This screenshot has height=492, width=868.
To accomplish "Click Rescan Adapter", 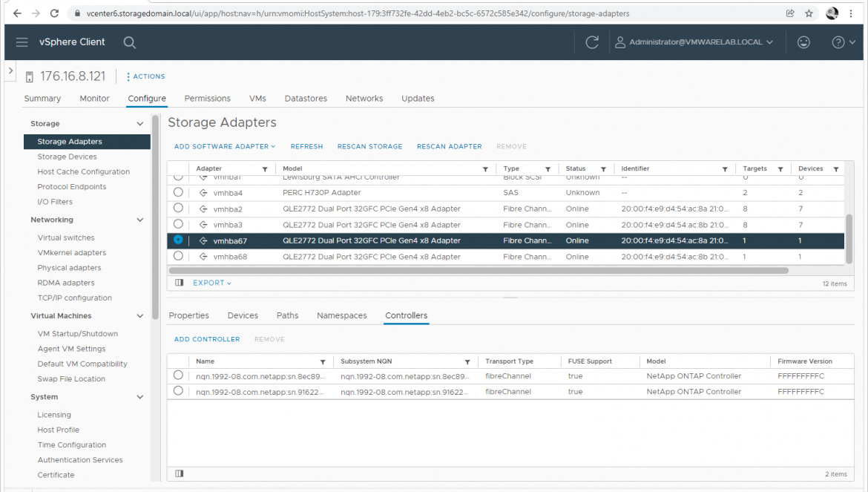I will (x=450, y=147).
